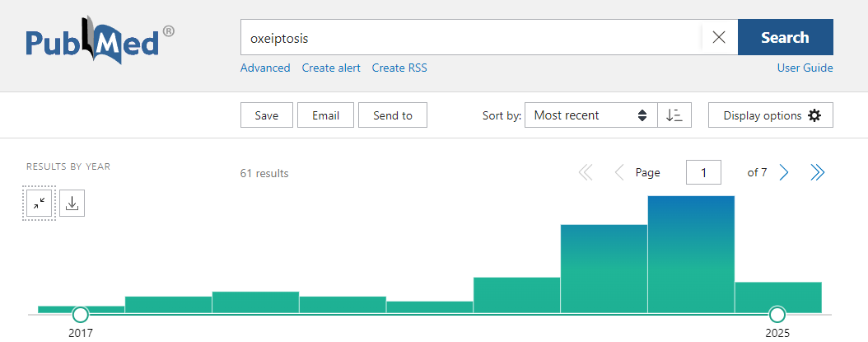Jump to the last results page
Screen dimensions: 868x342
click(x=817, y=172)
